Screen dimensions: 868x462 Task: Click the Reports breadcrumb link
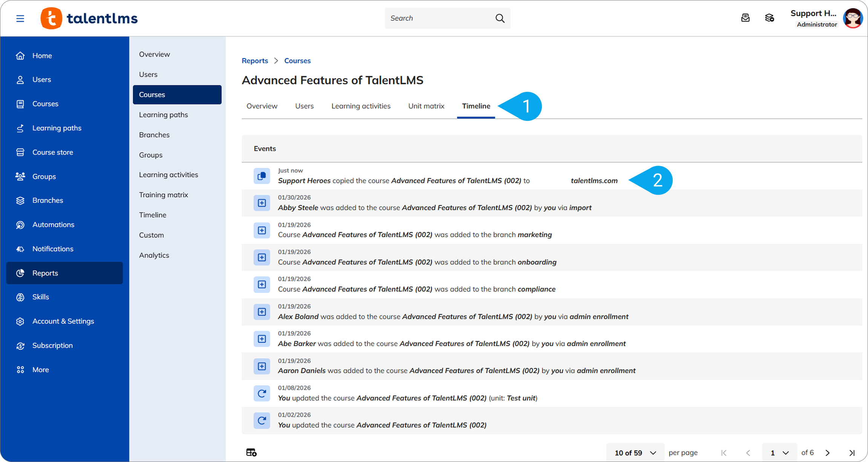click(255, 61)
